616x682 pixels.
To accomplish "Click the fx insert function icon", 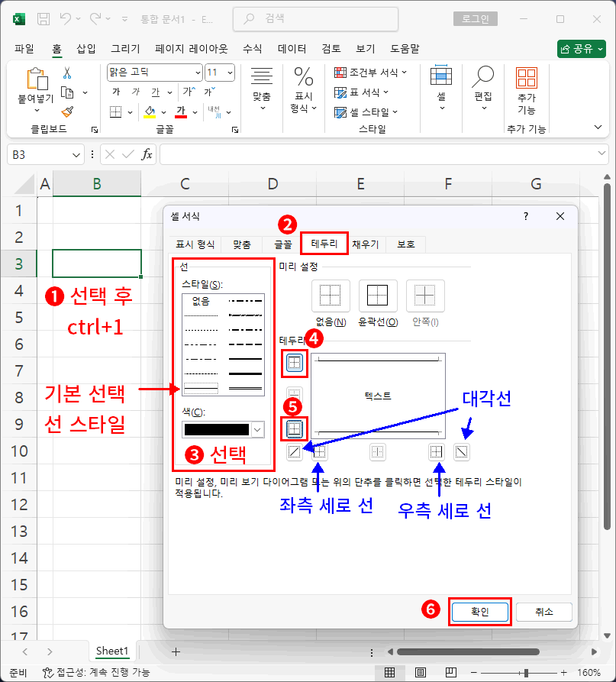I will click(x=147, y=154).
